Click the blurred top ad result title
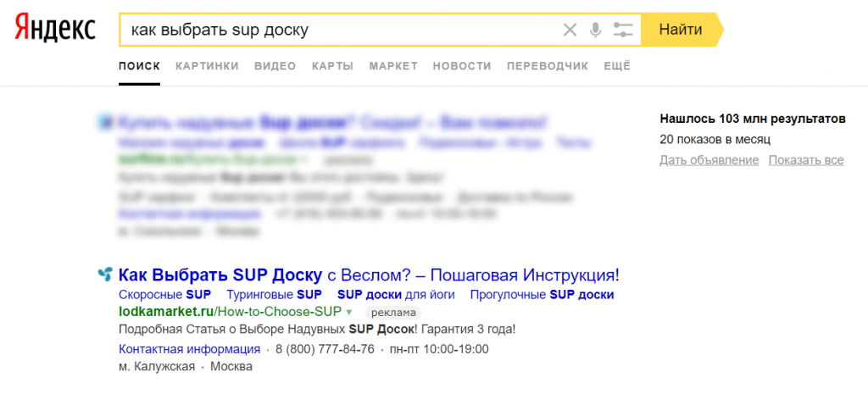This screenshot has height=394, width=868. point(333,121)
